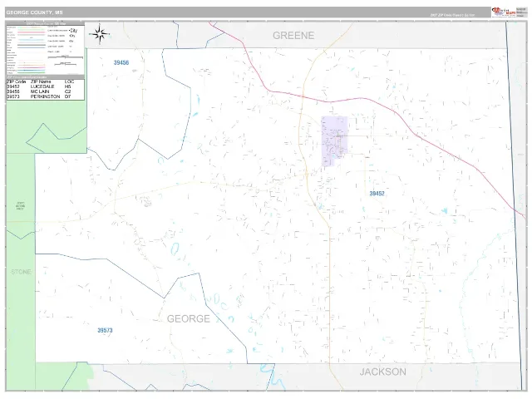The width and height of the screenshot is (532, 399).
Task: Click the 'GEORGE COUNTY, MS' title
Action: [34, 12]
